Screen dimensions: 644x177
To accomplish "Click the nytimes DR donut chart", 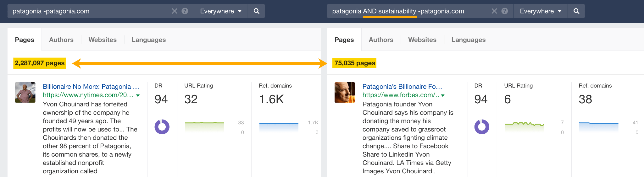I will (x=162, y=127).
